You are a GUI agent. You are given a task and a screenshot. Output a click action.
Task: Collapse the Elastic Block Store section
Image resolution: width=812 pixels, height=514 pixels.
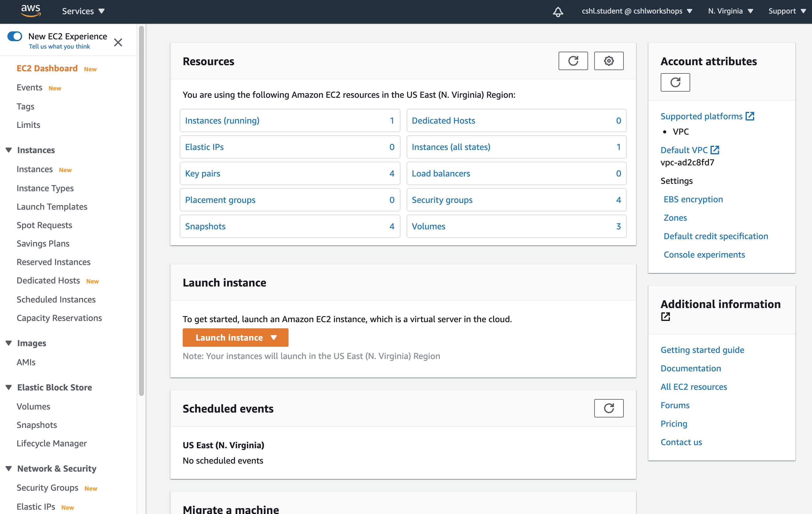tap(8, 387)
